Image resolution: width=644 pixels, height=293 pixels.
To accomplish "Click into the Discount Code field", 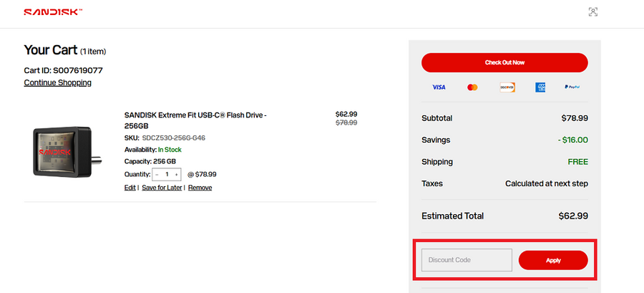I will tap(467, 260).
